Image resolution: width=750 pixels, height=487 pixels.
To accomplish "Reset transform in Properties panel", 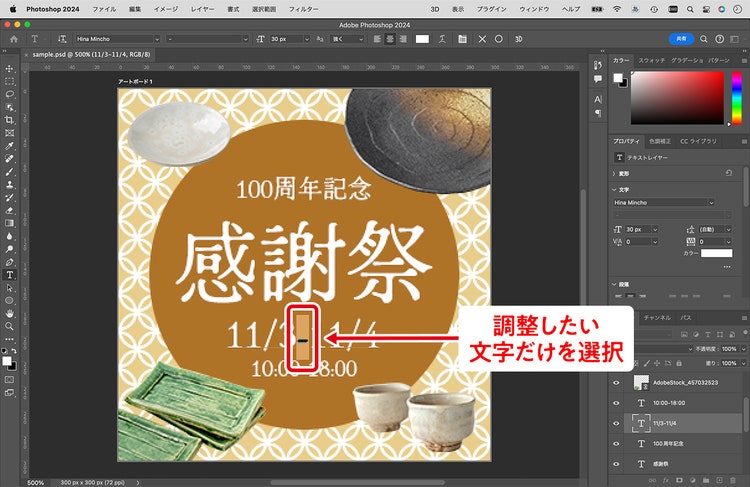I will 729,173.
